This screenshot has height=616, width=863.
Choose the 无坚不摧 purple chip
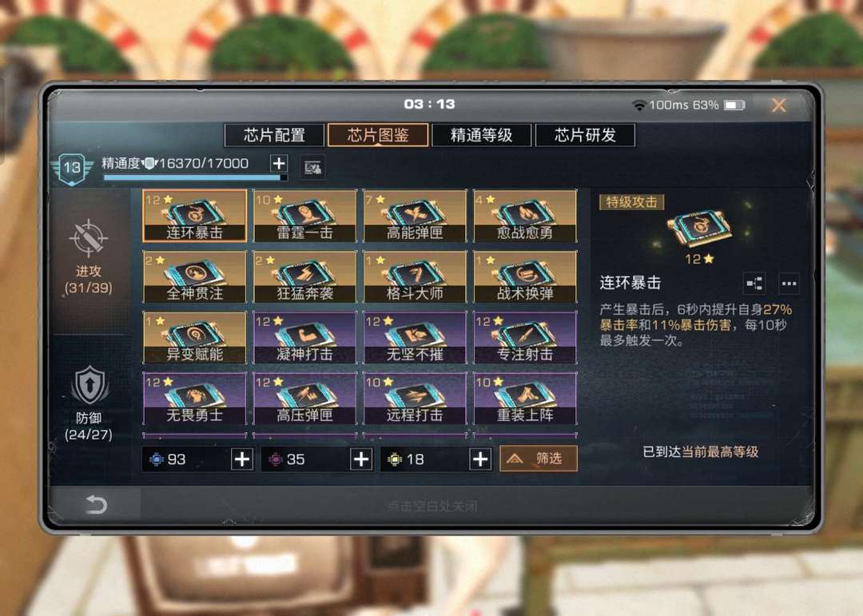point(415,337)
